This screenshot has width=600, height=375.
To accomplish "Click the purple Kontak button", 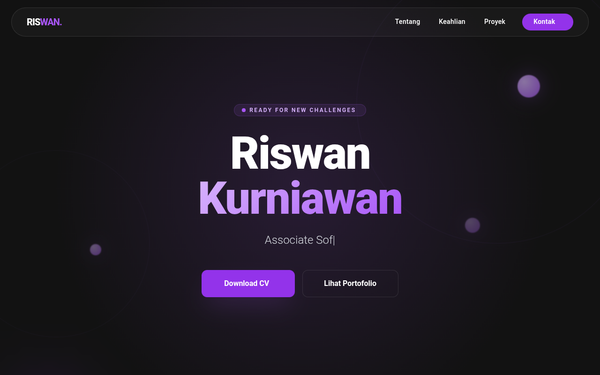I will (x=547, y=22).
